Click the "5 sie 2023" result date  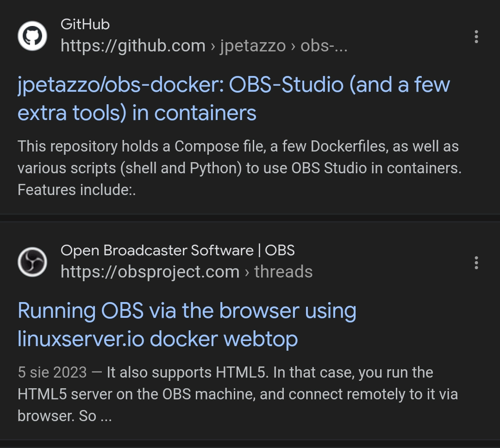click(52, 372)
